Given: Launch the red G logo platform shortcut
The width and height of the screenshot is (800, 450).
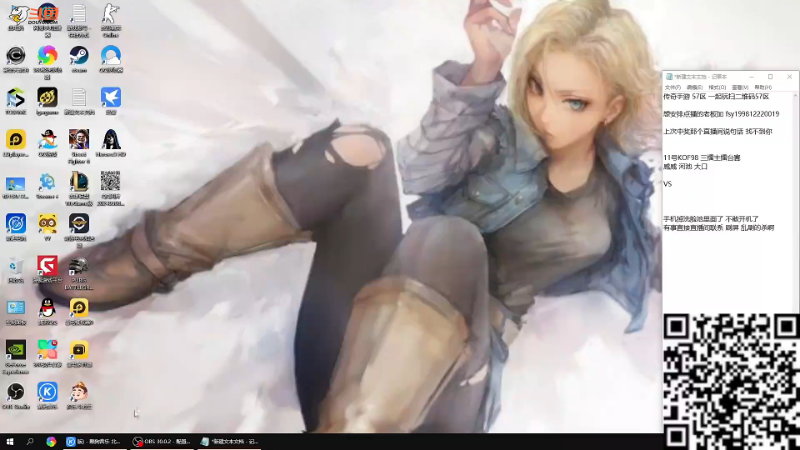Looking at the screenshot, I should coord(47,266).
